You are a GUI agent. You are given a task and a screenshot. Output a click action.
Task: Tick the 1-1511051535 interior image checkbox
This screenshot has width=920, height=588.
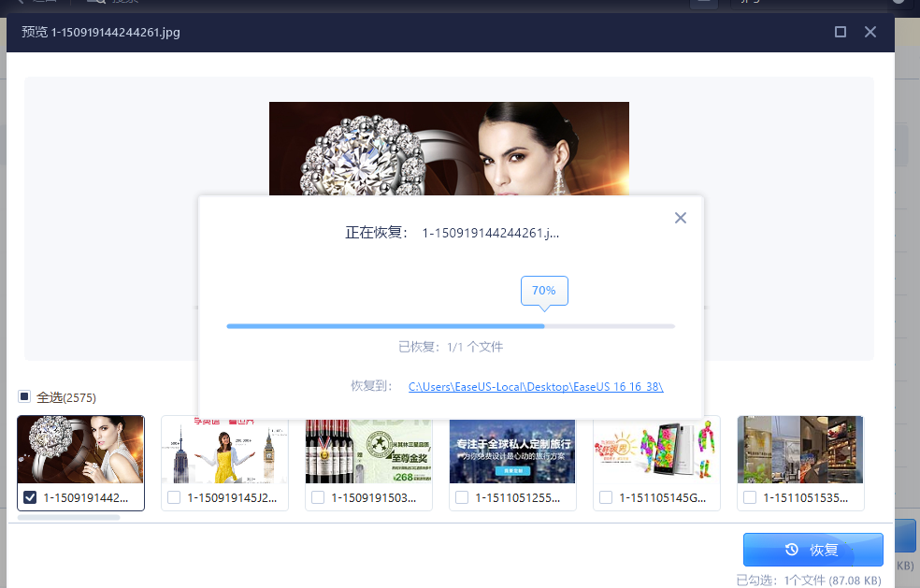[750, 498]
